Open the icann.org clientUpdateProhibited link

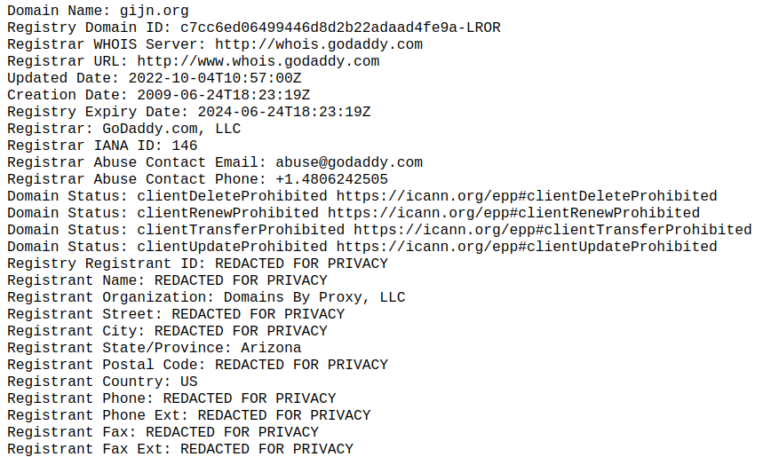[x=527, y=246]
